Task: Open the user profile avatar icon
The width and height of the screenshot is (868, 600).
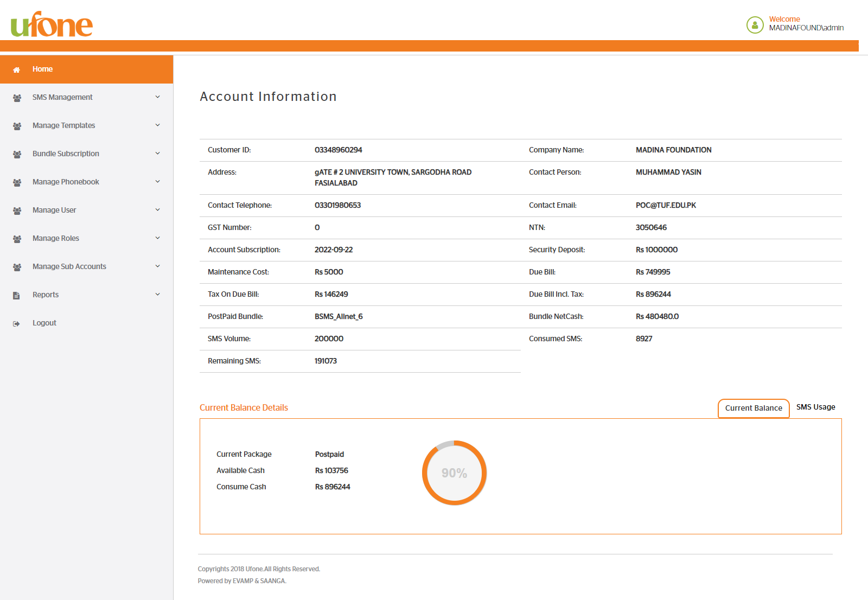Action: (x=755, y=24)
